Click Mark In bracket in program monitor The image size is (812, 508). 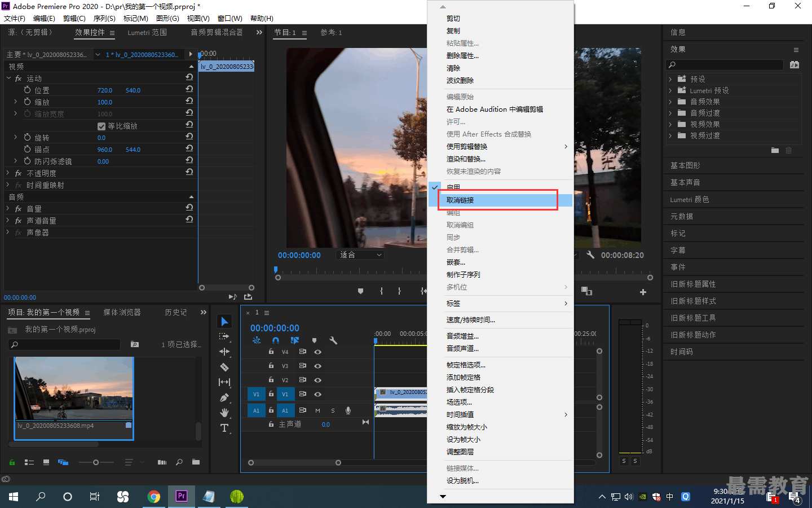point(382,291)
